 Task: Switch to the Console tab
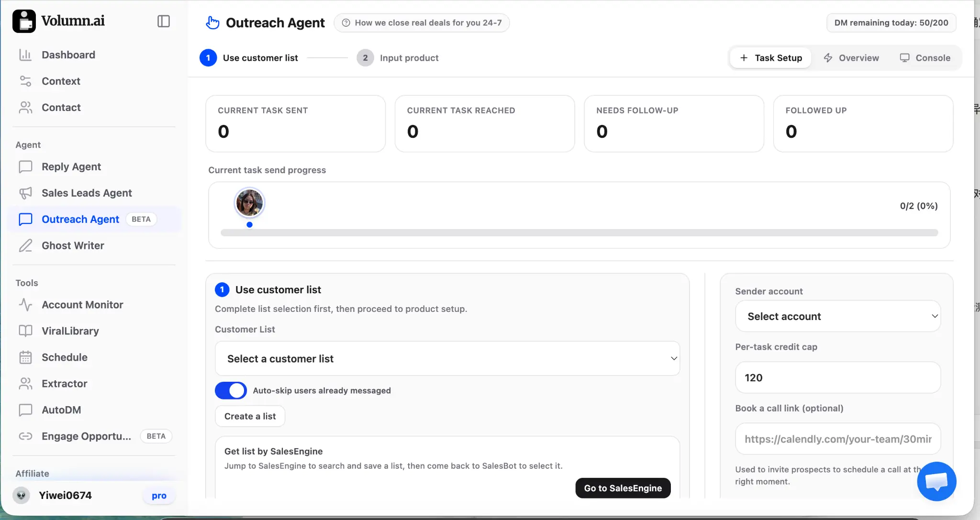(925, 58)
